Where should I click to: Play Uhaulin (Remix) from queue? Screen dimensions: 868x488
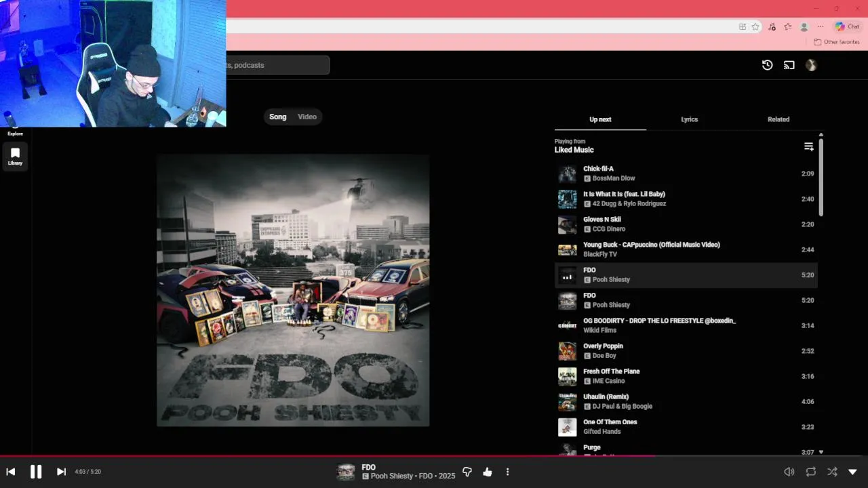[686, 401]
